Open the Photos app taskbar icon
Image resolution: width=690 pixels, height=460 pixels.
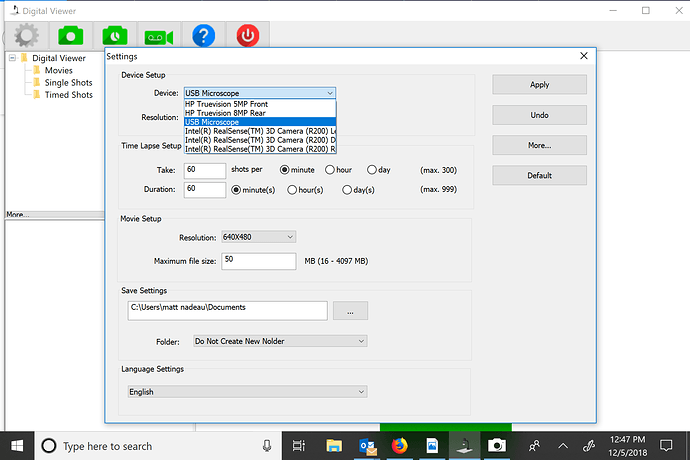click(x=432, y=446)
